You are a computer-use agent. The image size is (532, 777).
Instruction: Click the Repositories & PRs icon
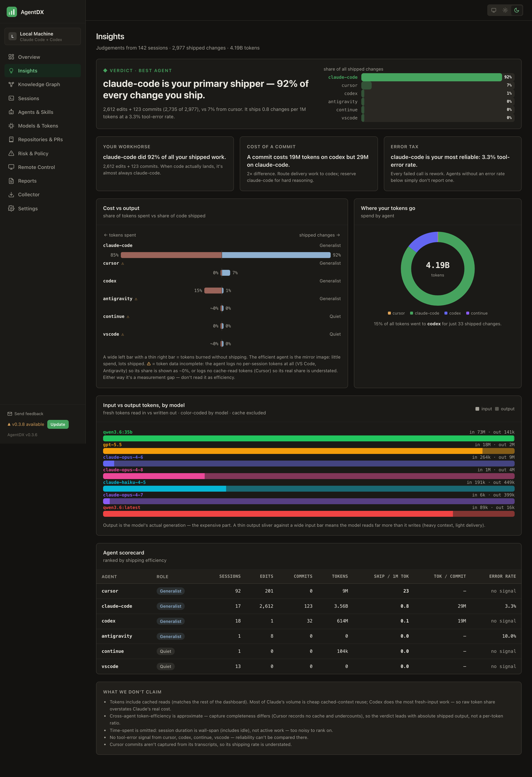(x=11, y=139)
